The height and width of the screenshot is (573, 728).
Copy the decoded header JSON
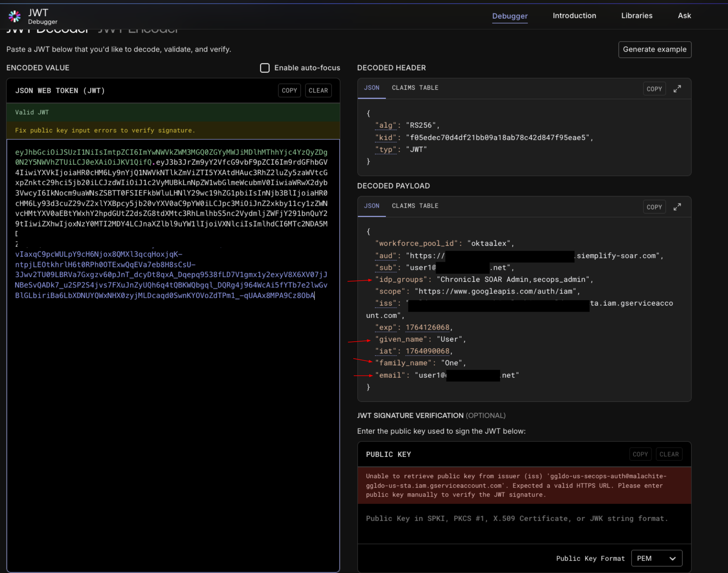tap(654, 89)
